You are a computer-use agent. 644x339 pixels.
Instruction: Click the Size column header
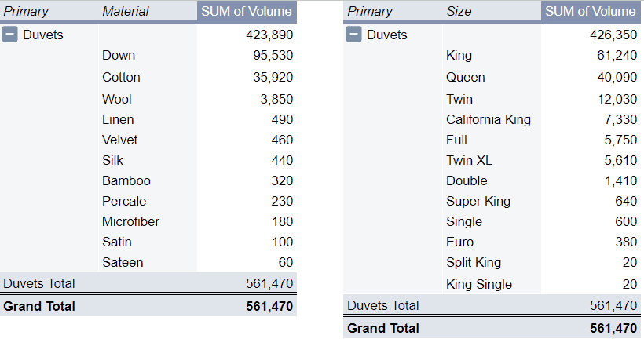[459, 11]
